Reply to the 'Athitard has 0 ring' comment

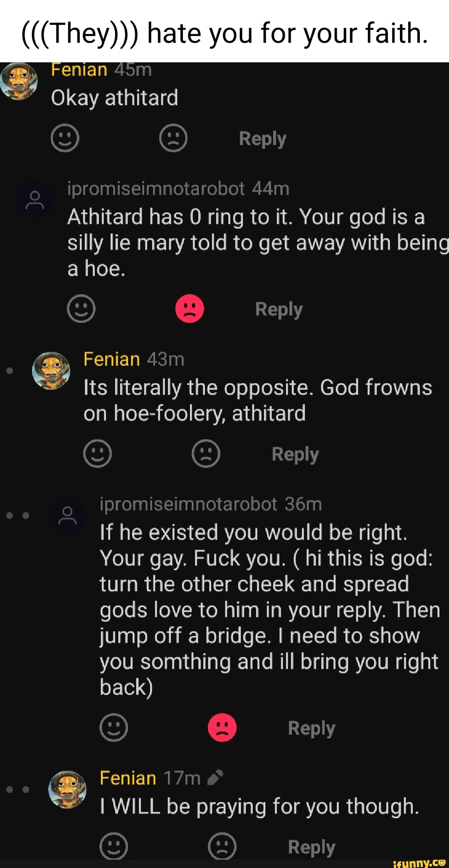tap(279, 309)
